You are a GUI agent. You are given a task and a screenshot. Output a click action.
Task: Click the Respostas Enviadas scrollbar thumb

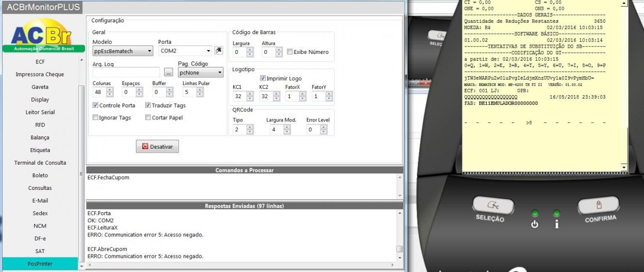click(x=400, y=249)
